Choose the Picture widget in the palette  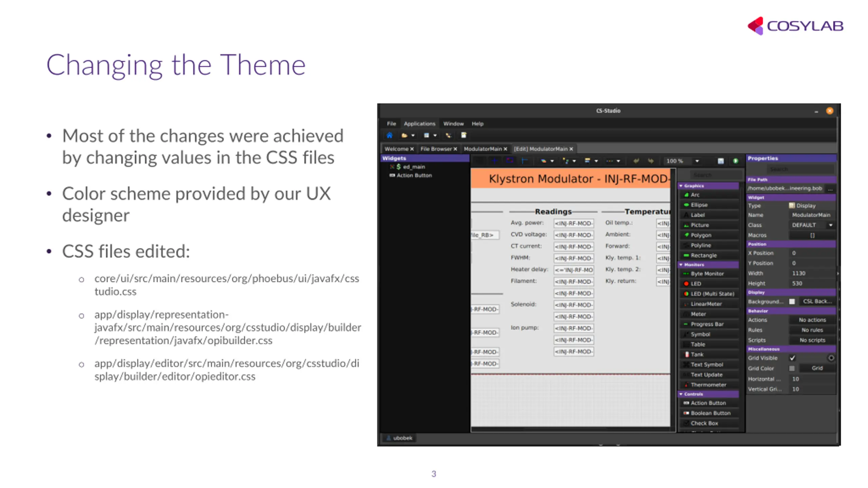pos(709,225)
